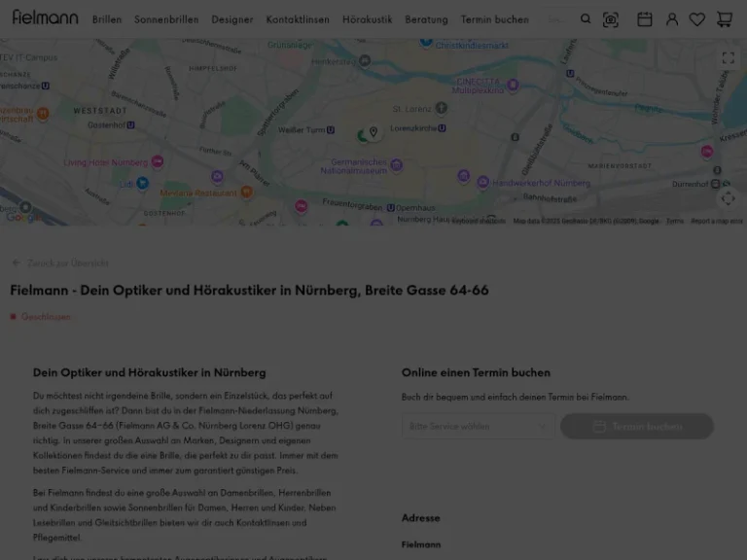Screen dimensions: 747x560
Task: Open the map Keyboard shortcuts link
Action: (x=479, y=221)
